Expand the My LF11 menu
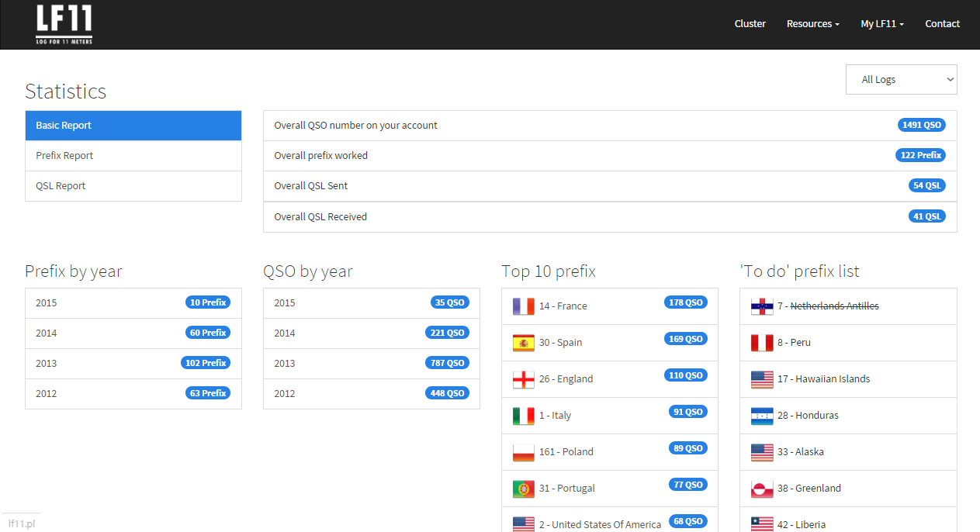The height and width of the screenshot is (532, 980). click(x=881, y=24)
